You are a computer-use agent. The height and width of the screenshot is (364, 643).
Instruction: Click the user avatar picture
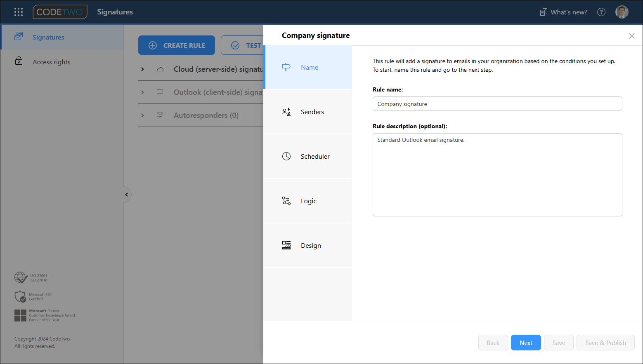(x=622, y=12)
